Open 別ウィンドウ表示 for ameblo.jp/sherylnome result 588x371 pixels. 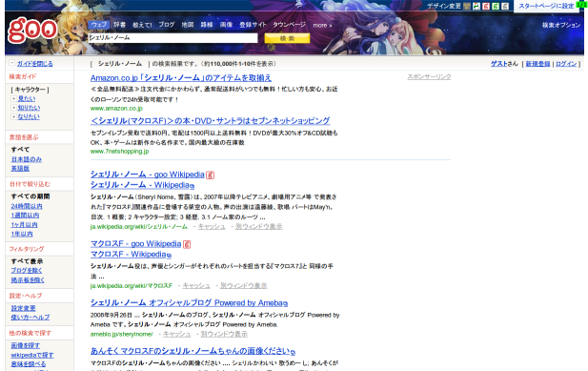coord(224,334)
